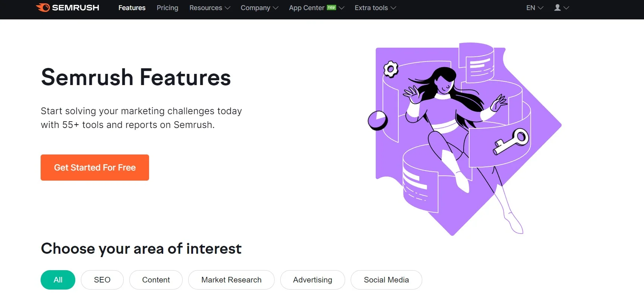Choose the Social Media interest
The image size is (644, 303).
[386, 280]
